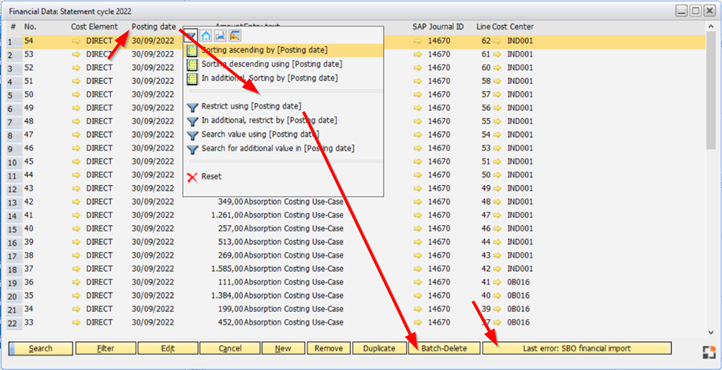Viewport: 722px width, 370px height.
Task: Click the 'SAP Journal ID' column header
Action: [x=438, y=27]
